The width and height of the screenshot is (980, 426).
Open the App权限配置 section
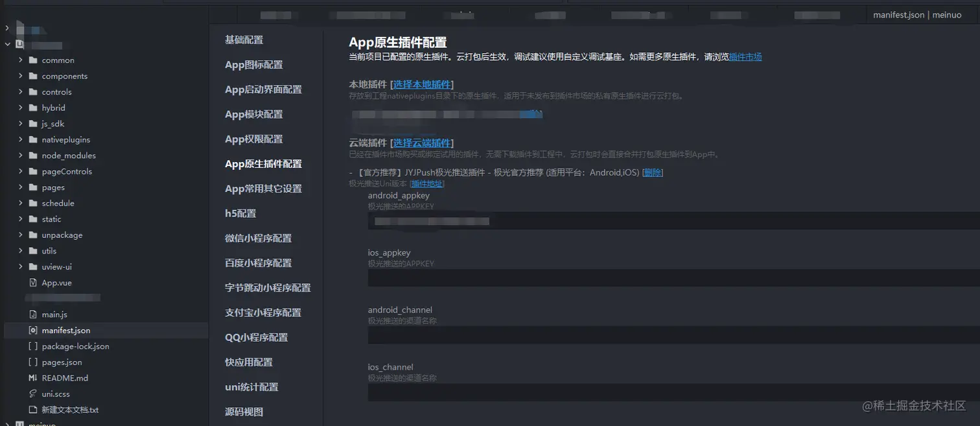point(254,139)
